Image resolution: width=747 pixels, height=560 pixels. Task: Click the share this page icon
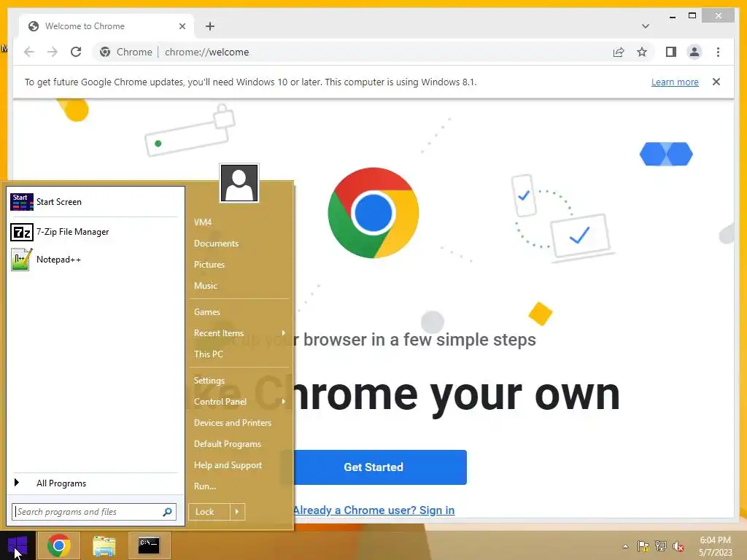[619, 52]
